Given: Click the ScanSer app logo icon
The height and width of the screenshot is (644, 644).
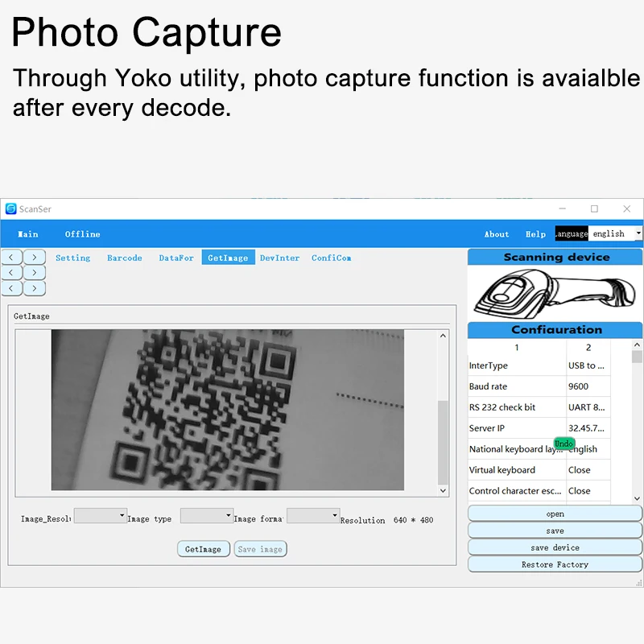Looking at the screenshot, I should [11, 208].
